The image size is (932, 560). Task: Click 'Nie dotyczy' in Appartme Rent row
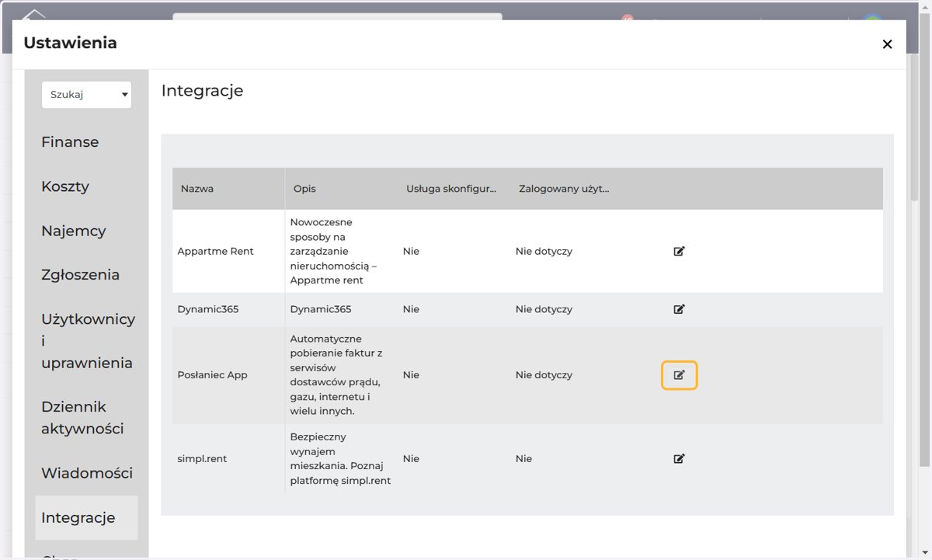coord(544,252)
